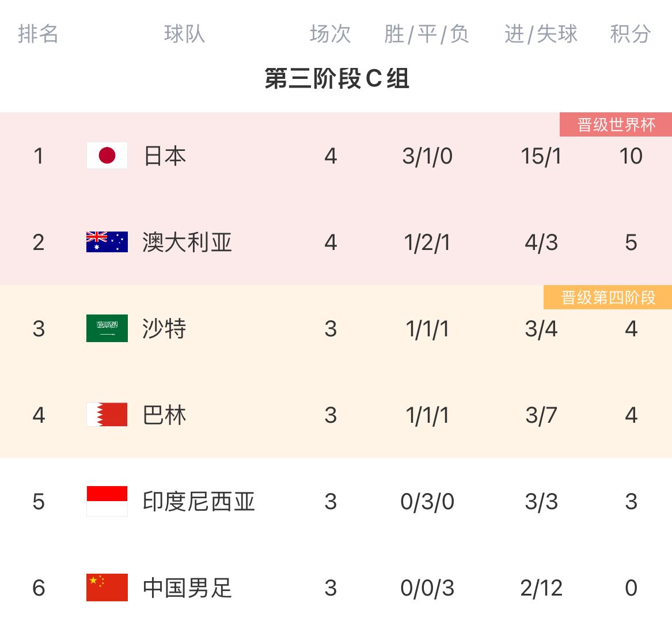Click the 场次 column header

[330, 34]
